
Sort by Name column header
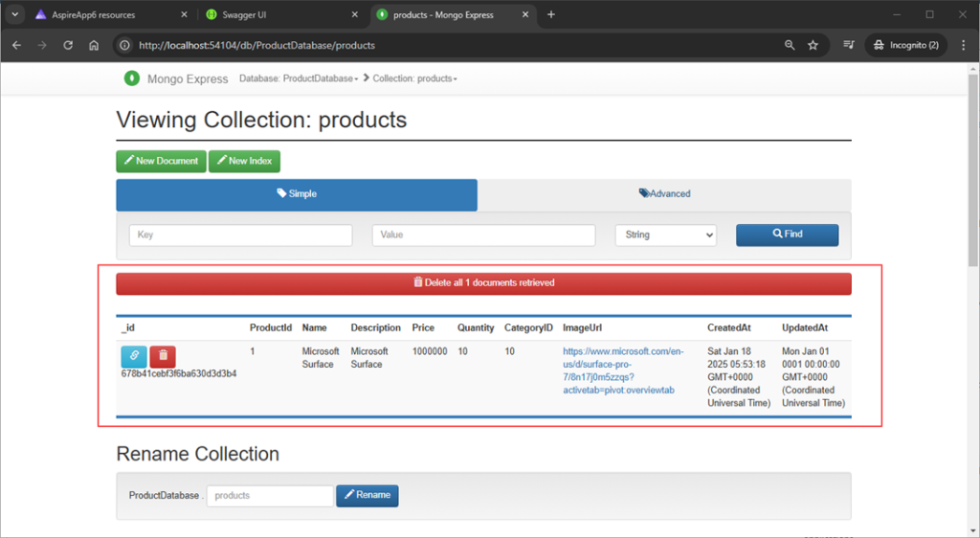[x=314, y=328]
